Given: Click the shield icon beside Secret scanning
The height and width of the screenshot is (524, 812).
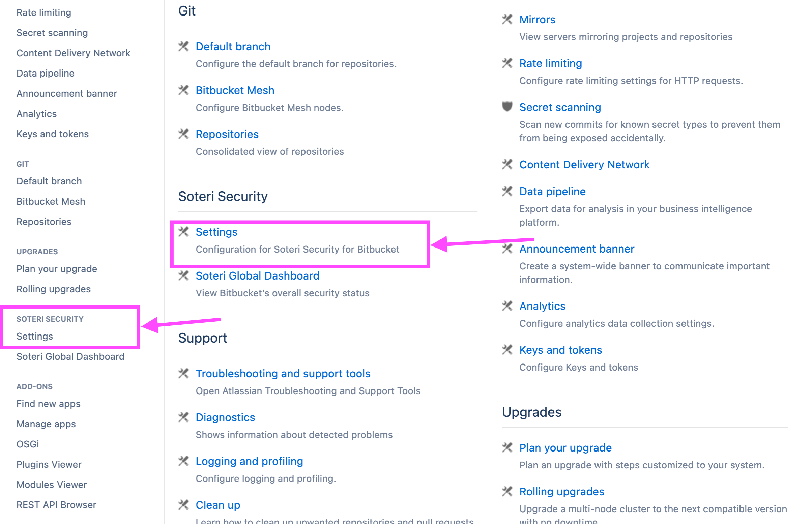Looking at the screenshot, I should (507, 107).
